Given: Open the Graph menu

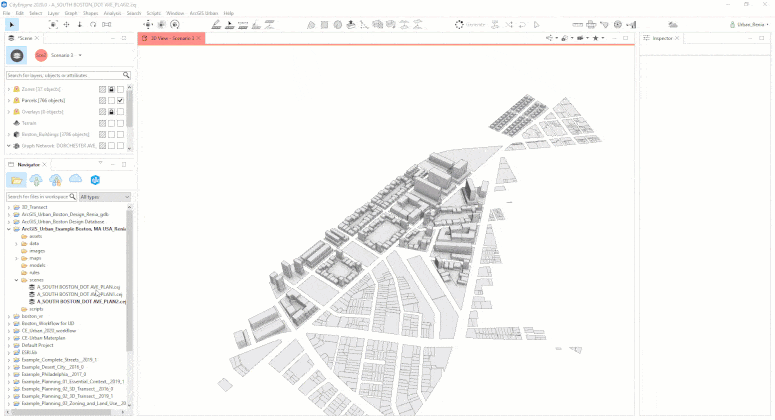Looking at the screenshot, I should pos(71,13).
